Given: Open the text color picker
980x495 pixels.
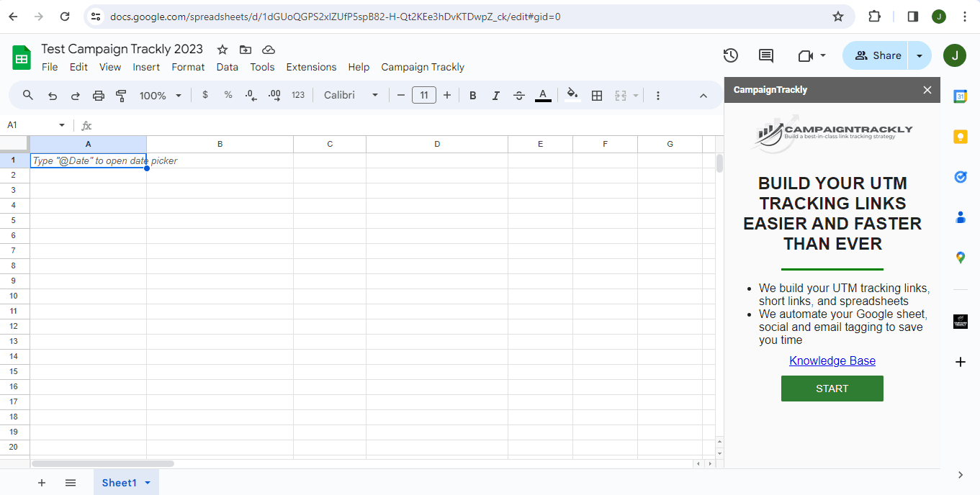Looking at the screenshot, I should pos(542,94).
